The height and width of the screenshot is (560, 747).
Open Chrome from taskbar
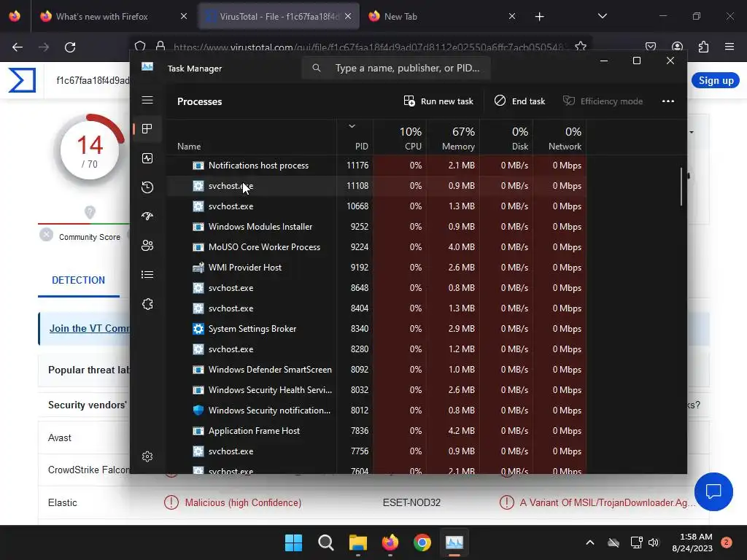pyautogui.click(x=422, y=542)
